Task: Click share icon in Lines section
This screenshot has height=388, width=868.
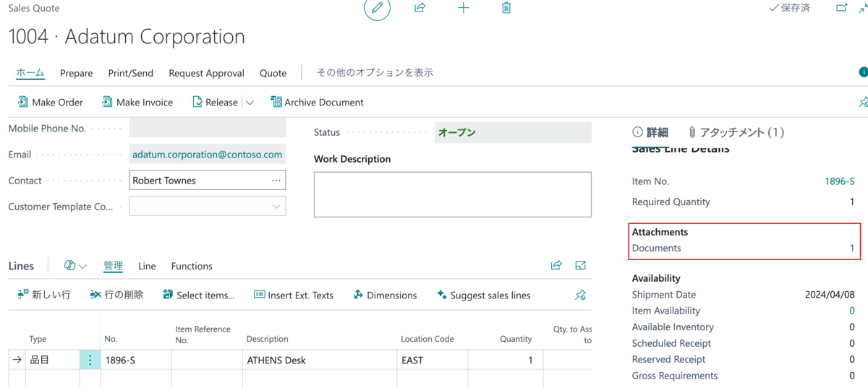Action: [556, 265]
